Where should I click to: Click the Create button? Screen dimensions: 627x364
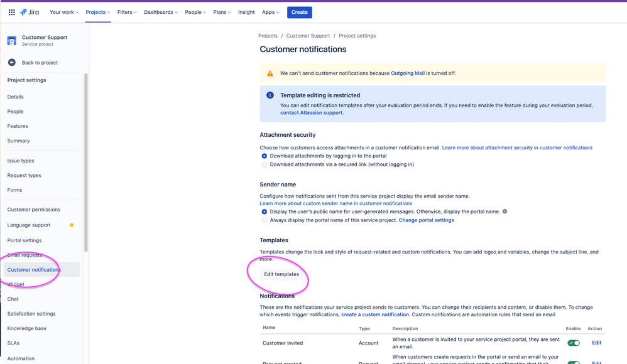click(299, 12)
